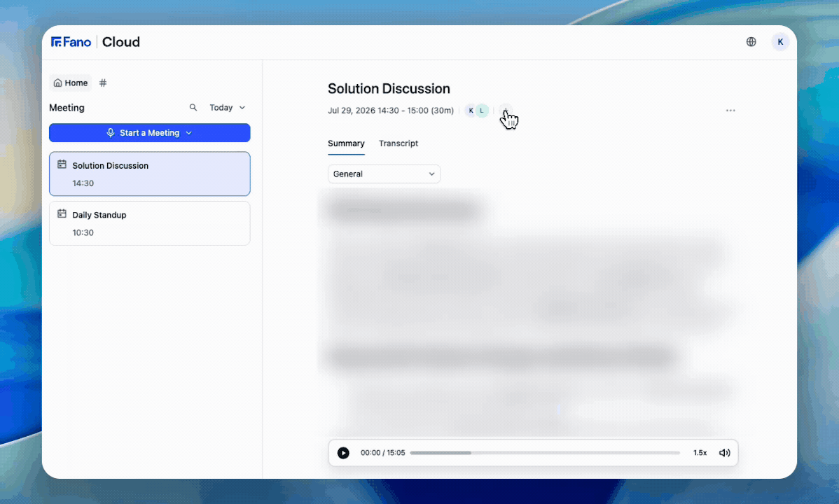839x504 pixels.
Task: Expand the Start a Meeting chevron
Action: click(189, 133)
